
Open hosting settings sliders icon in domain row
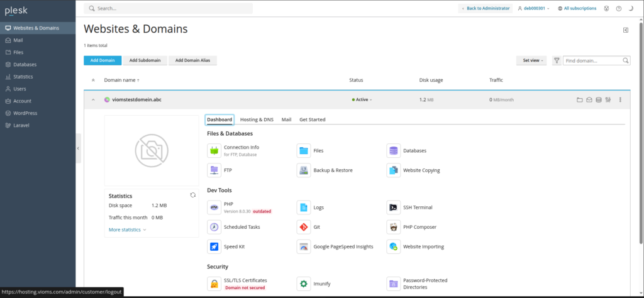click(608, 100)
